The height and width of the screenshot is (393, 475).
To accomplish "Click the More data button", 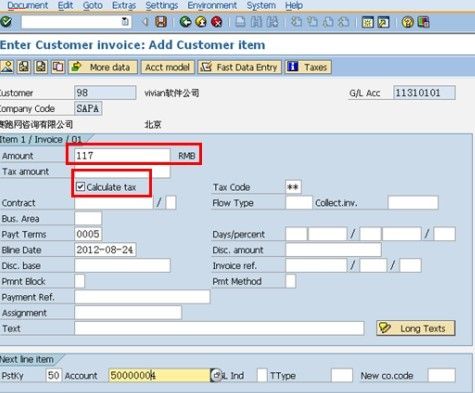I will [x=103, y=67].
